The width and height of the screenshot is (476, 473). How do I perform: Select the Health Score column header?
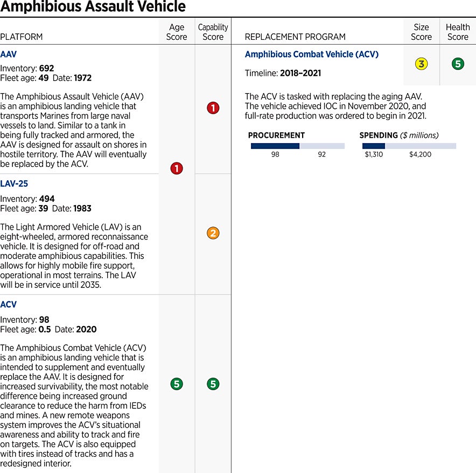tap(457, 32)
